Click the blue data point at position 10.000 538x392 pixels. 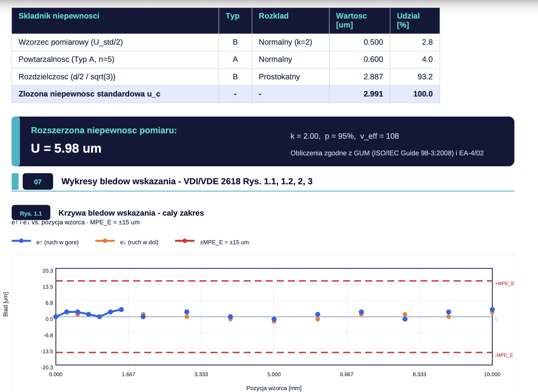492,309
